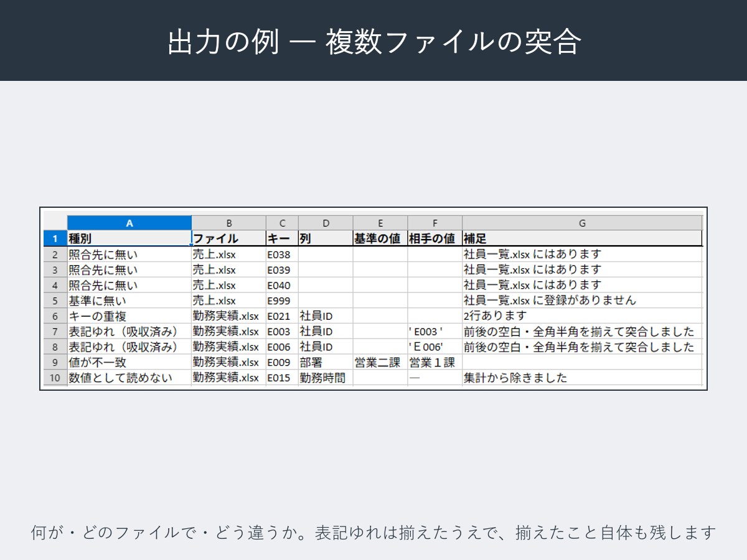Select 照合先に無い cell in row 2

click(129, 254)
